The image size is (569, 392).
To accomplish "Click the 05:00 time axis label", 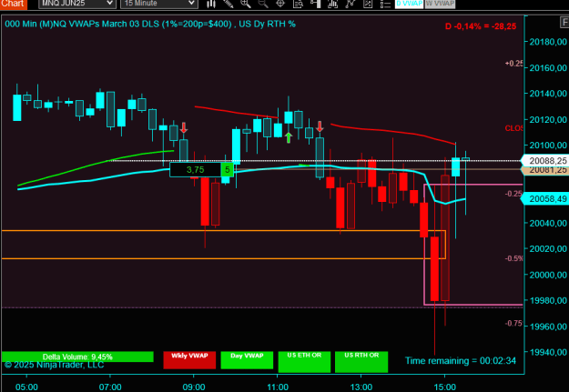I will point(26,387).
